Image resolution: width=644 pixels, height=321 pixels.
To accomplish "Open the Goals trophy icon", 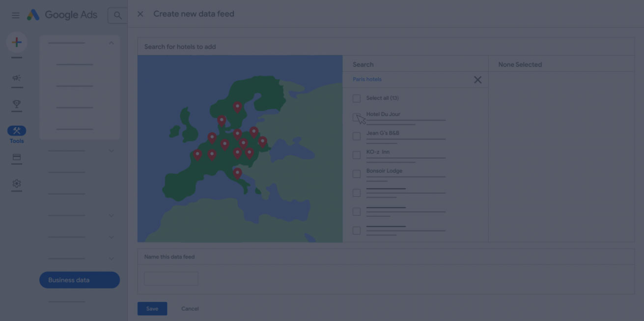I will 17,104.
